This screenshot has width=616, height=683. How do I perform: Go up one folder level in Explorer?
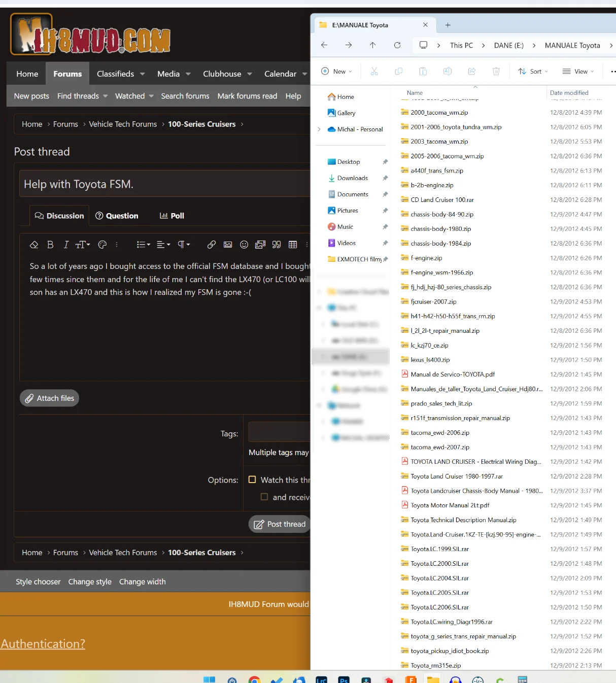click(x=373, y=45)
